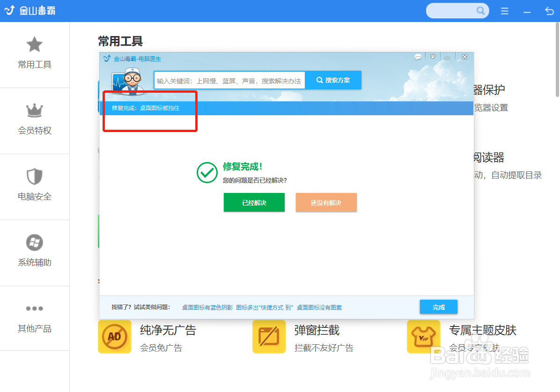This screenshot has height=392, width=560.
Task: Open 其他产品 in the left sidebar
Action: [35, 318]
